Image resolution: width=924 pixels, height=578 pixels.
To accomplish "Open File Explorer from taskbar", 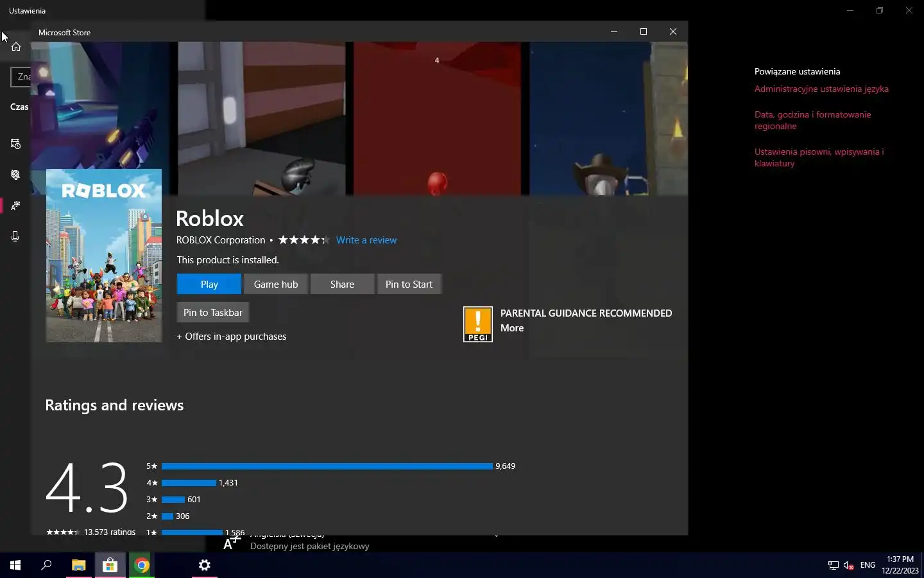I will pos(78,565).
